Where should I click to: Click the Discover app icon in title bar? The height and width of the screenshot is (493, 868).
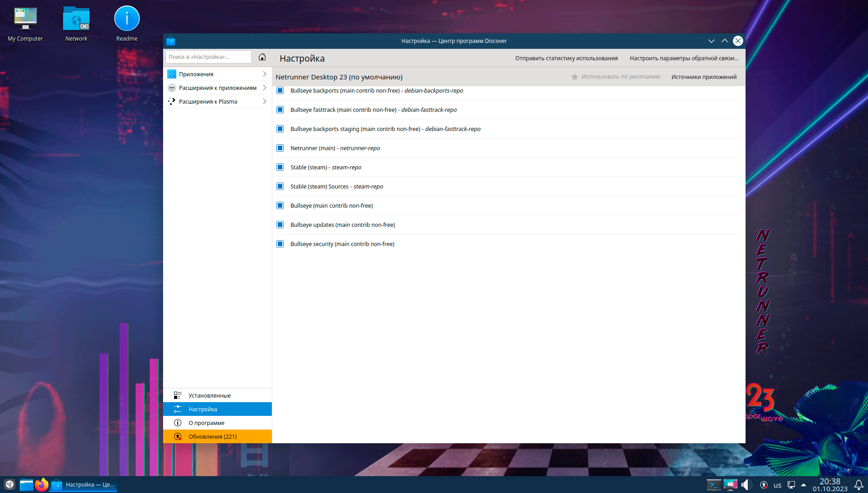point(171,41)
